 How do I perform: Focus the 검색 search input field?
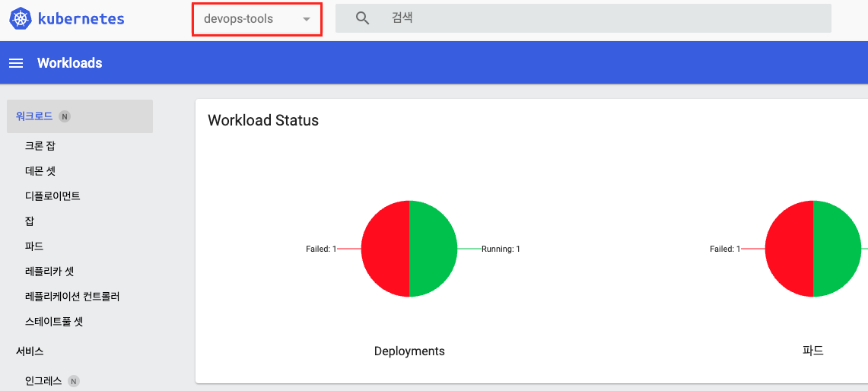point(583,18)
